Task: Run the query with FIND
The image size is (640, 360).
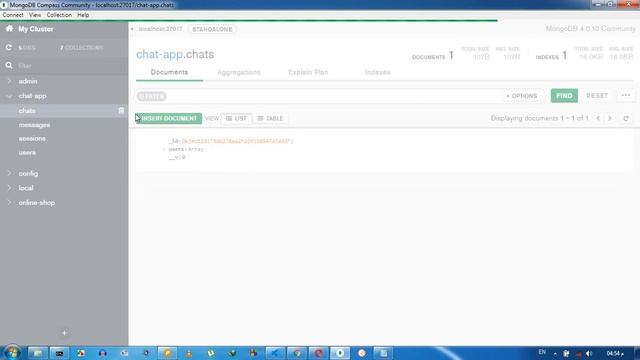Action: point(564,96)
